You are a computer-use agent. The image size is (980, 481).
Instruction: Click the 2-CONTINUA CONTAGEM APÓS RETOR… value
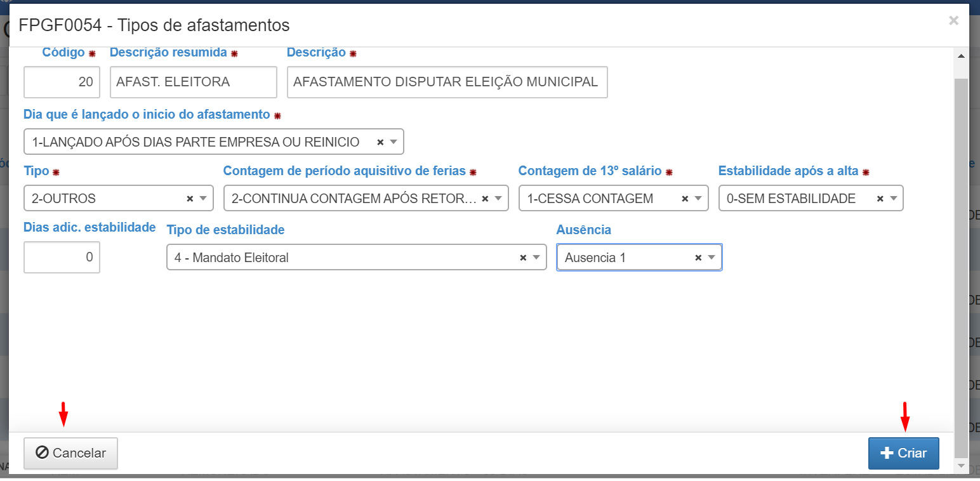354,199
